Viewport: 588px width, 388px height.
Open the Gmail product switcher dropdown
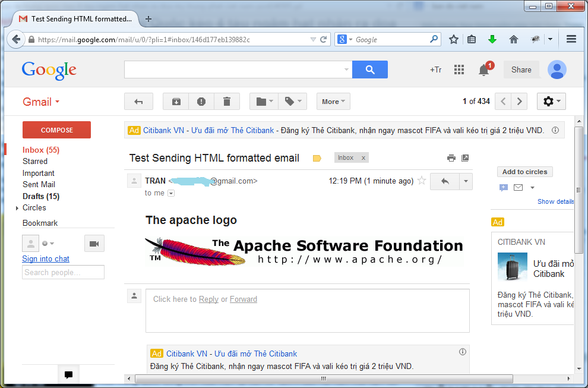(41, 102)
